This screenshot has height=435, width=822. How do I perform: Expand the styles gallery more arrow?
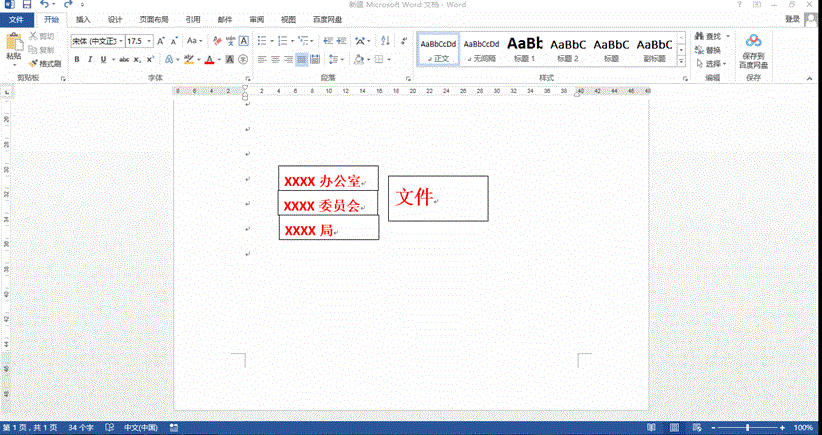point(681,62)
